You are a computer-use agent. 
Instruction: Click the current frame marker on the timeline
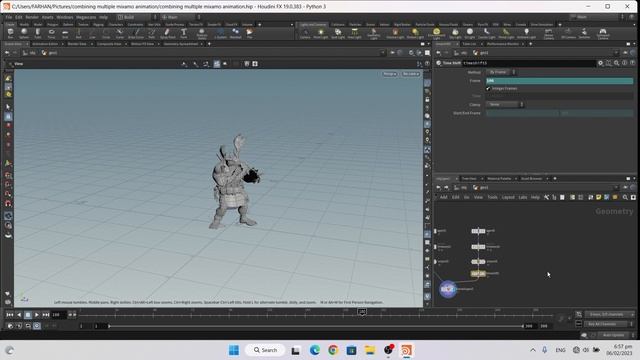click(362, 312)
